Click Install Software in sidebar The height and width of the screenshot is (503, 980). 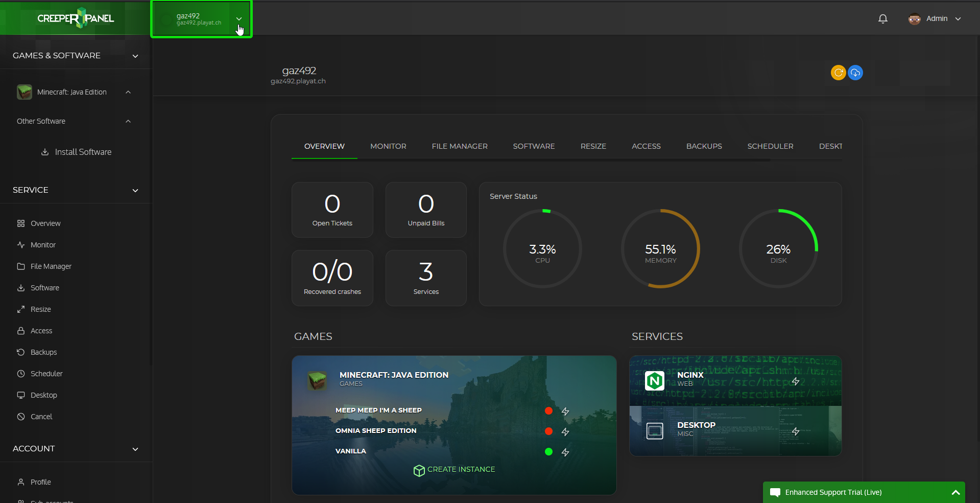pyautogui.click(x=76, y=152)
